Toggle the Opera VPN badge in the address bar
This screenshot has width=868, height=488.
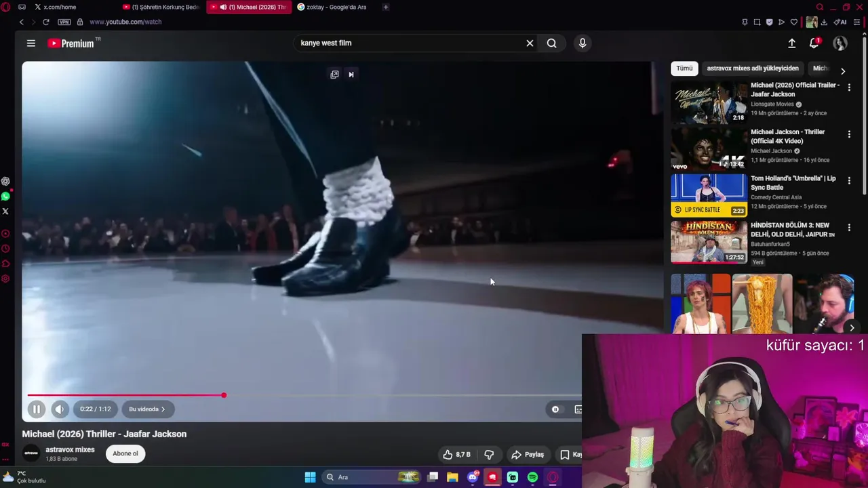[x=64, y=22]
